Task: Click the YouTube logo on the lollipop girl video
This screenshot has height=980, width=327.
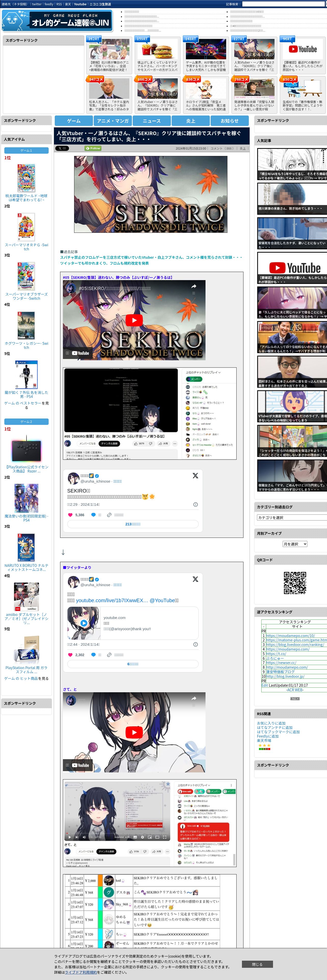Action: click(80, 765)
